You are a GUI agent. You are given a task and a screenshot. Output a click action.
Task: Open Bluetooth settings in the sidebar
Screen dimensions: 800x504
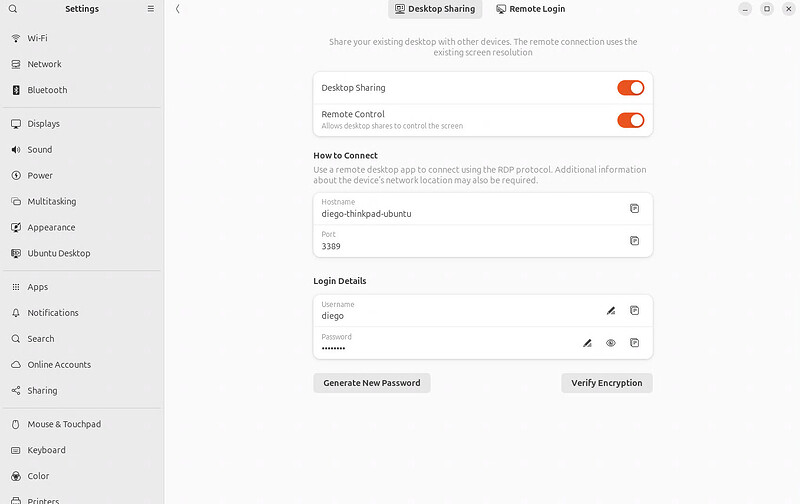click(47, 90)
